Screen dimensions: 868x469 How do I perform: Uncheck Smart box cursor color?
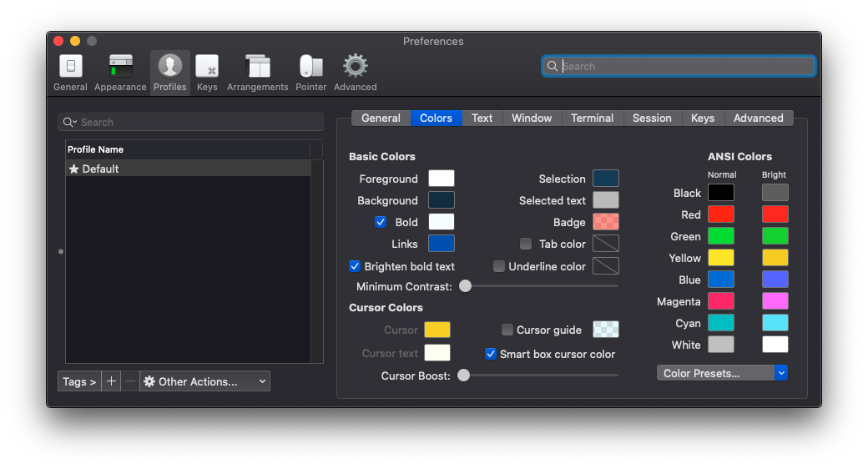pos(491,354)
